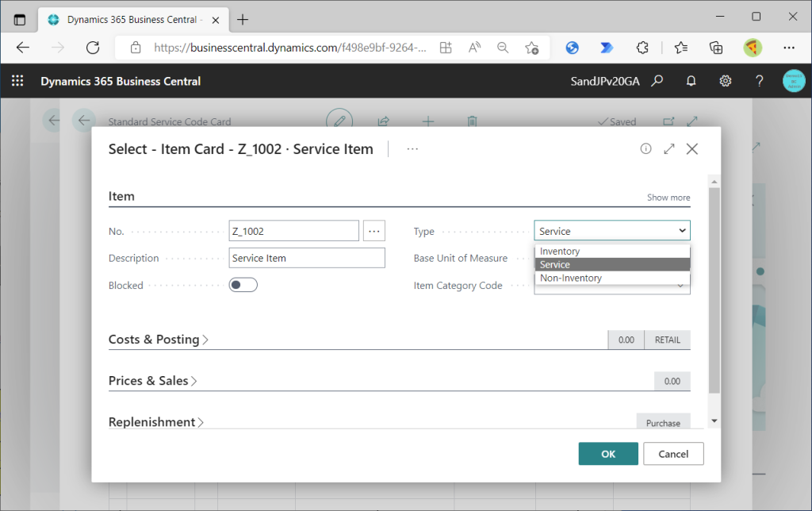Click the Cancel button
Viewport: 812px width, 511px height.
point(673,454)
